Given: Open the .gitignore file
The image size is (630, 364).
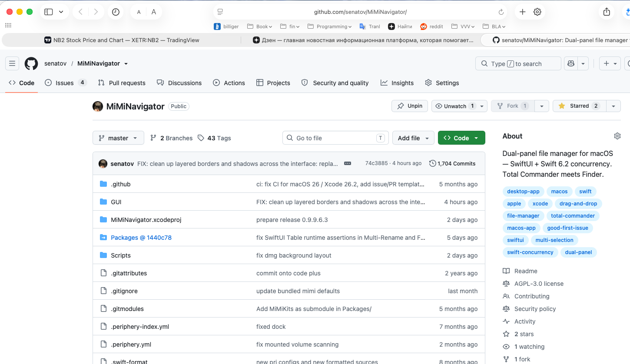Looking at the screenshot, I should coord(124,291).
